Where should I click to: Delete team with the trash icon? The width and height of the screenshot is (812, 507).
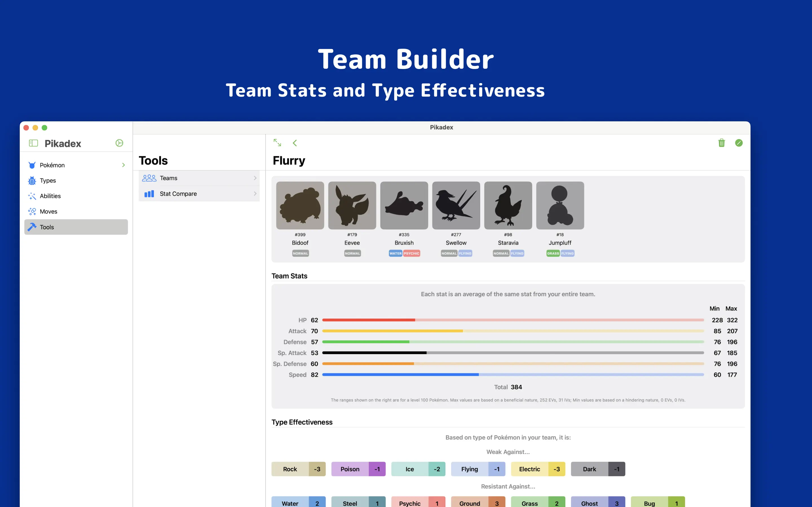pyautogui.click(x=721, y=143)
